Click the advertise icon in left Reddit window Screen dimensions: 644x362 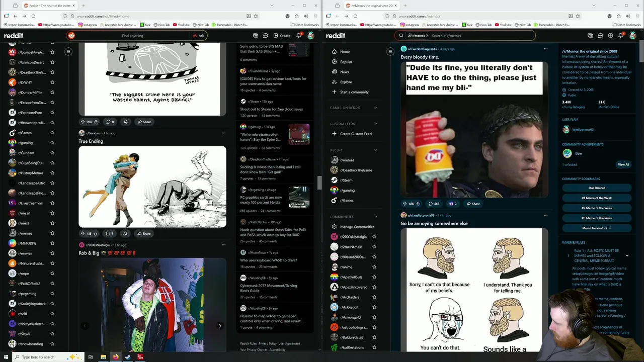(x=256, y=36)
